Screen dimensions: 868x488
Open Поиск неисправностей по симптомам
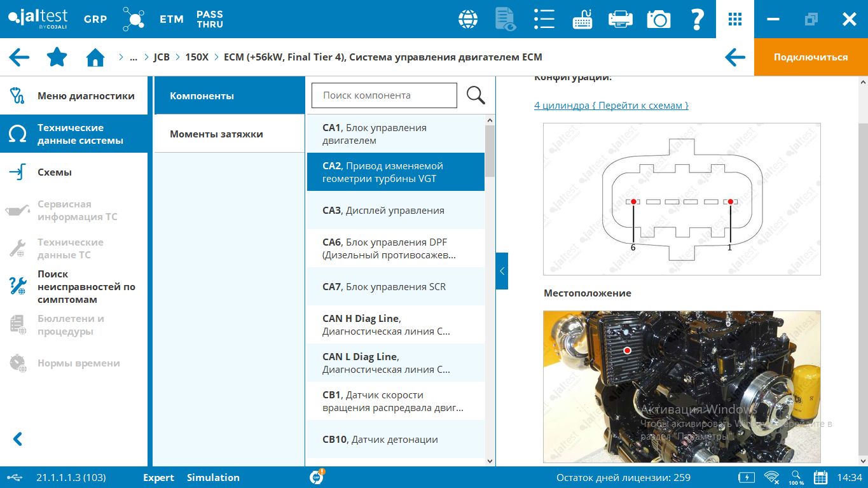click(74, 286)
